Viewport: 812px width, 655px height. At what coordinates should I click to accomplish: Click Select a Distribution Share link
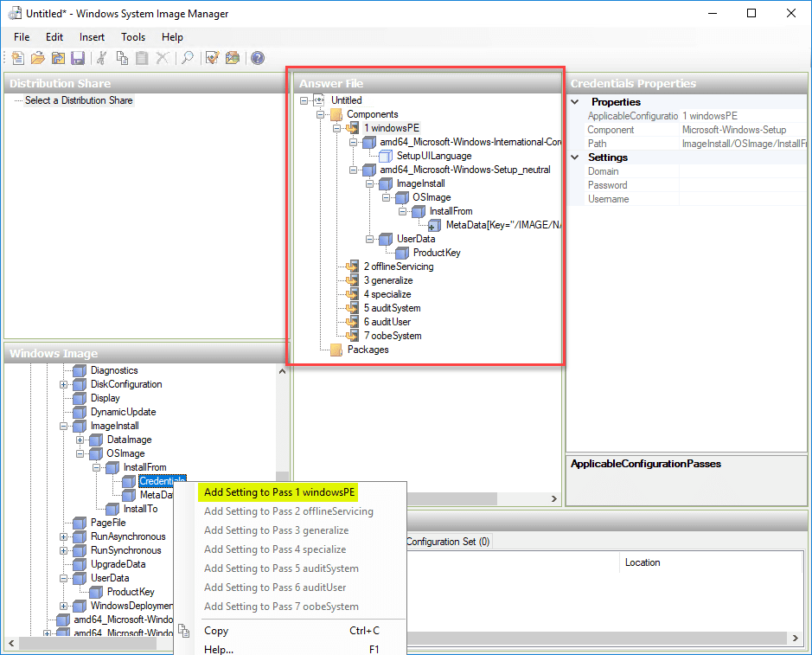[x=79, y=100]
